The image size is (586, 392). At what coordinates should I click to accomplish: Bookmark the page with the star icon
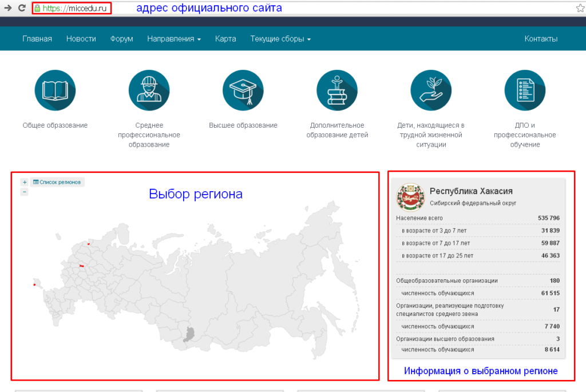pyautogui.click(x=580, y=9)
